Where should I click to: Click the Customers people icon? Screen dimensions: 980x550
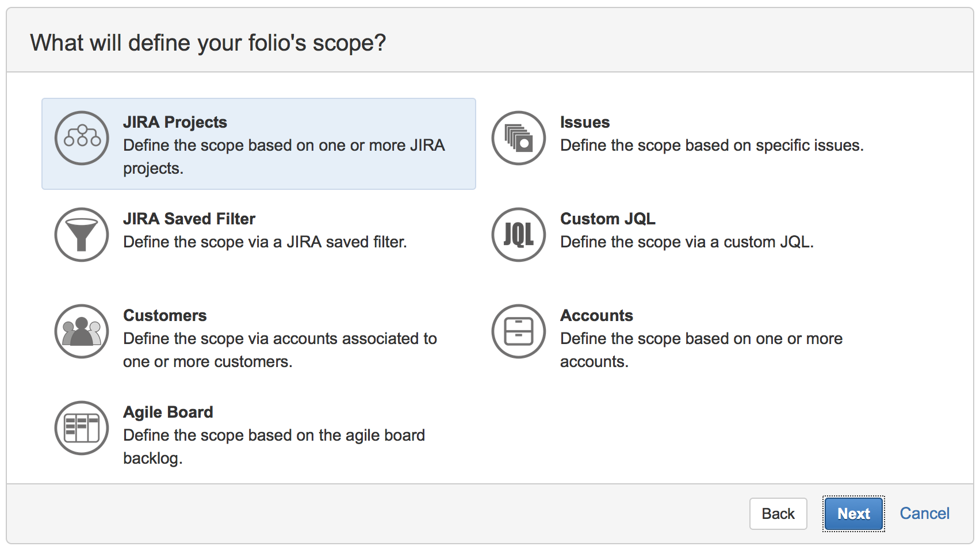click(81, 331)
